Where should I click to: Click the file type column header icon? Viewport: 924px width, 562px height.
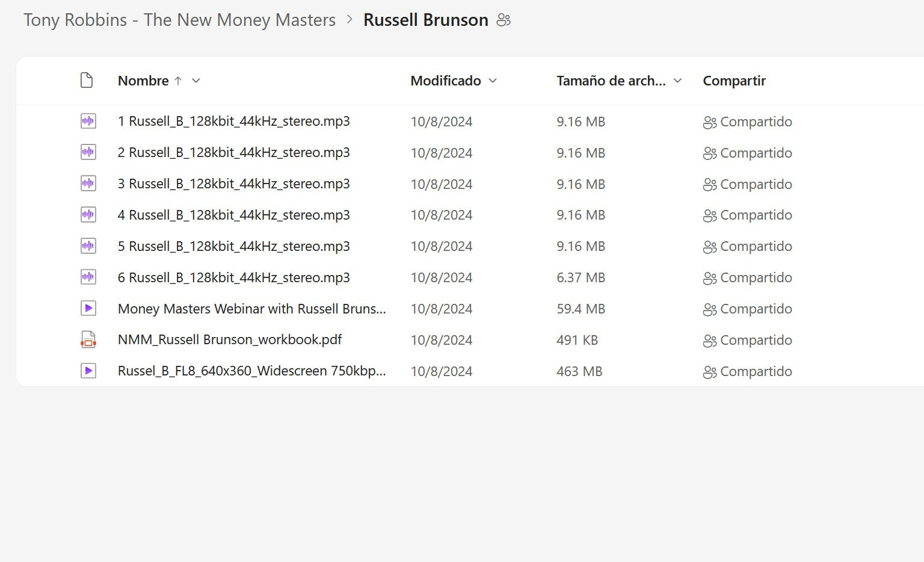pos(87,81)
